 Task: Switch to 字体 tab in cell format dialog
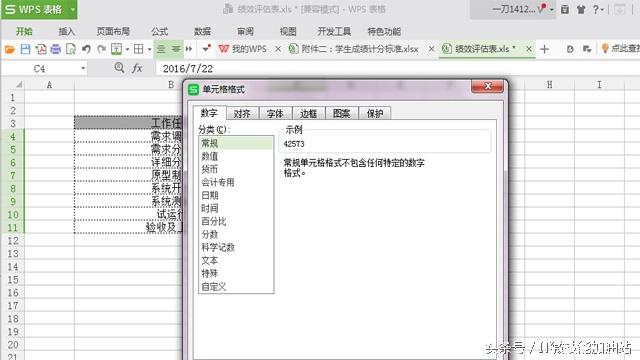point(276,113)
